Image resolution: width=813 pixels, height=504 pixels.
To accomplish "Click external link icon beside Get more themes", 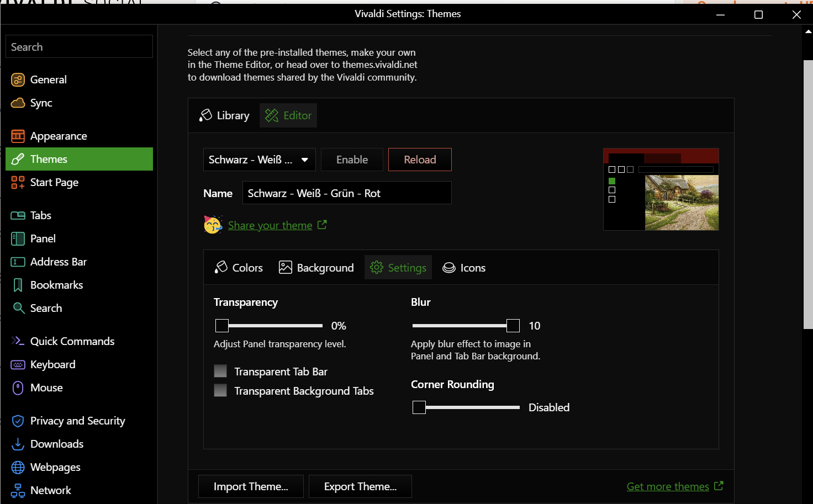I will coord(719,486).
